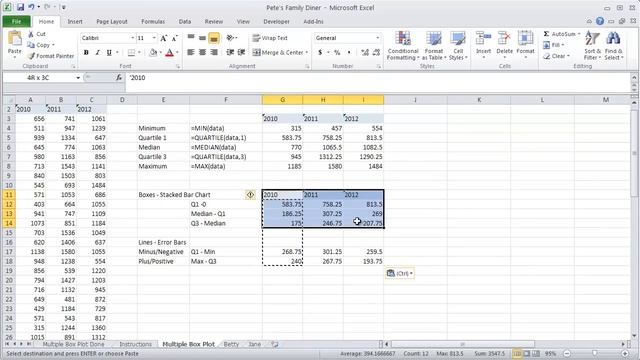This screenshot has width=640, height=360.
Task: Switch to the Betty sheet tab
Action: coord(231,344)
